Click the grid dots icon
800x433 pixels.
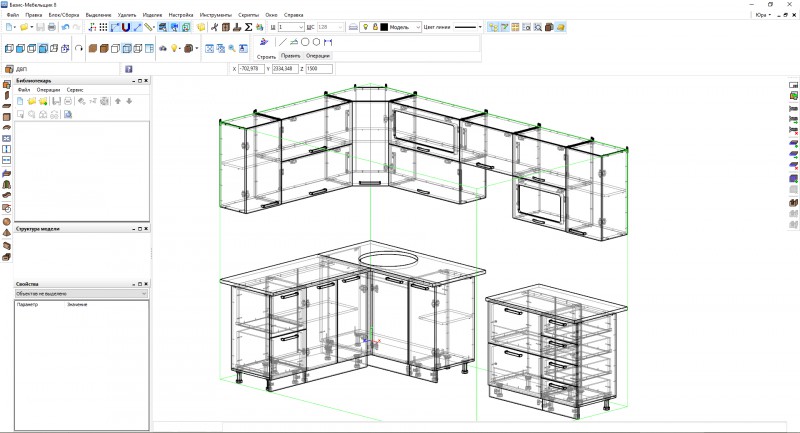coord(103,27)
